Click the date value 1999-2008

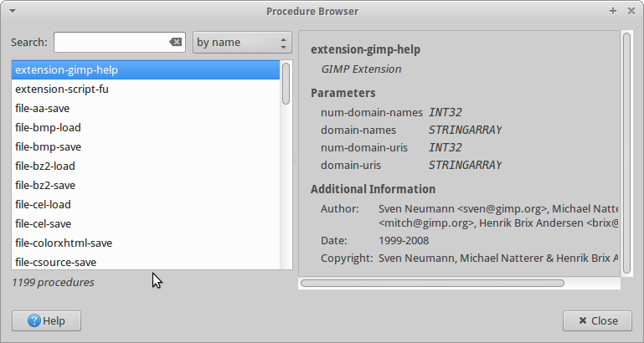click(404, 240)
